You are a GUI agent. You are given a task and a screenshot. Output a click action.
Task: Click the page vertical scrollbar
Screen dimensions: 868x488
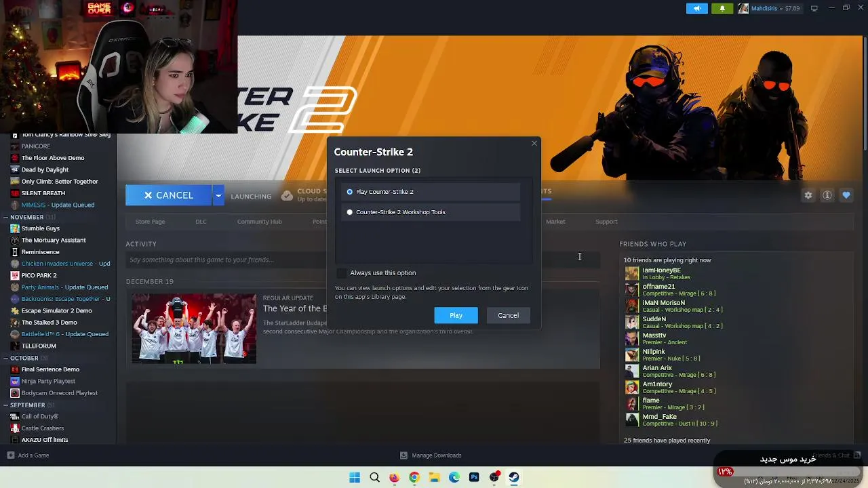tap(864, 95)
